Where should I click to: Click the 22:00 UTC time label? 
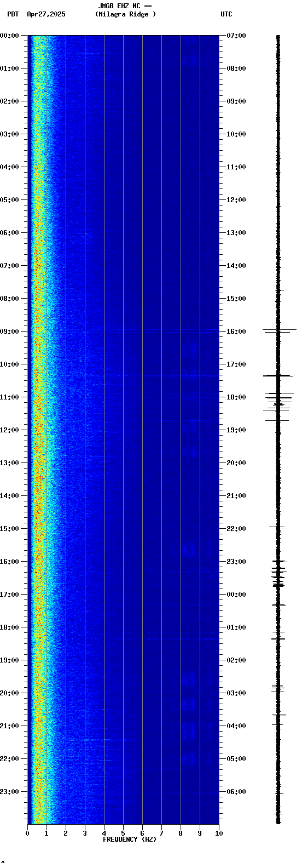pyautogui.click(x=236, y=529)
